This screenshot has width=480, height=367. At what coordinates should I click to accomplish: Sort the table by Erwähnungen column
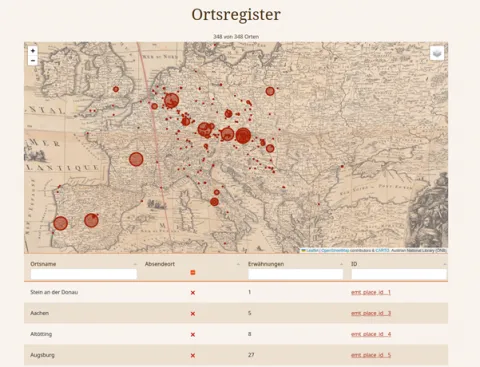click(x=341, y=264)
